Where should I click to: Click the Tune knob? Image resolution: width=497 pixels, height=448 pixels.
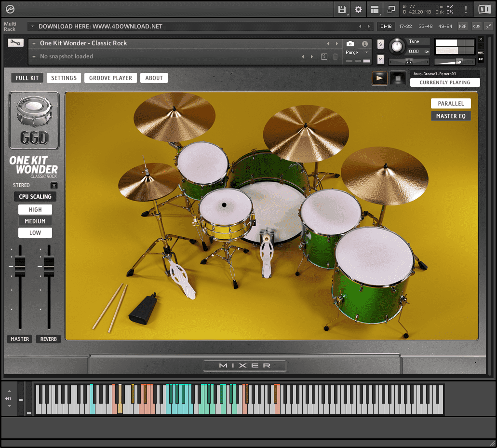pos(397,46)
